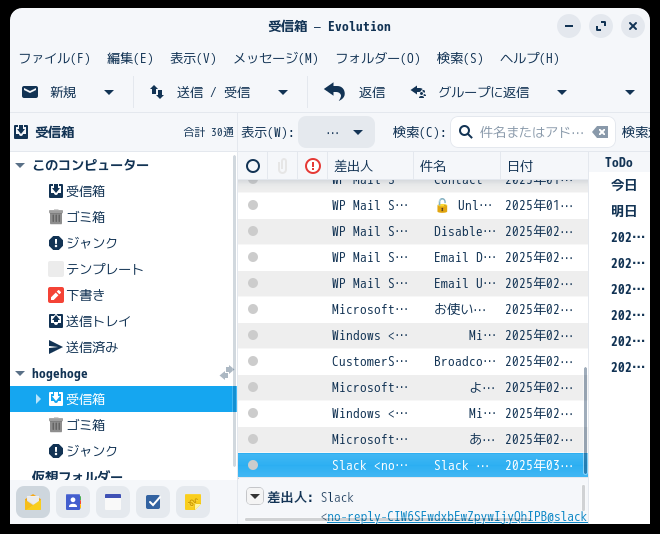The image size is (660, 534).
Task: Click the Reply arrow icon
Action: 335,92
